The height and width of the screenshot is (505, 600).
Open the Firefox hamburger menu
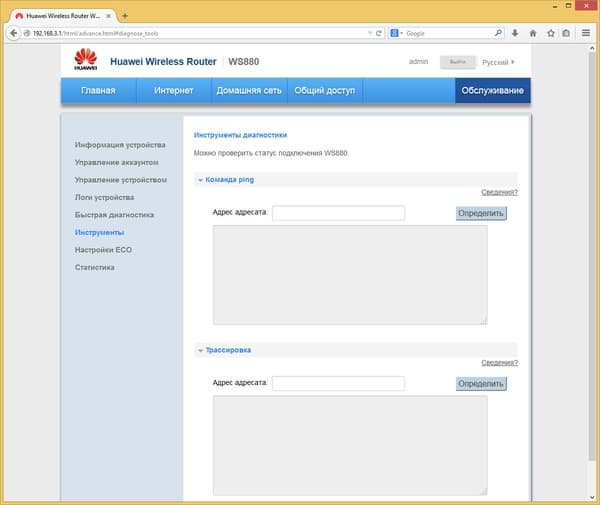coord(586,33)
